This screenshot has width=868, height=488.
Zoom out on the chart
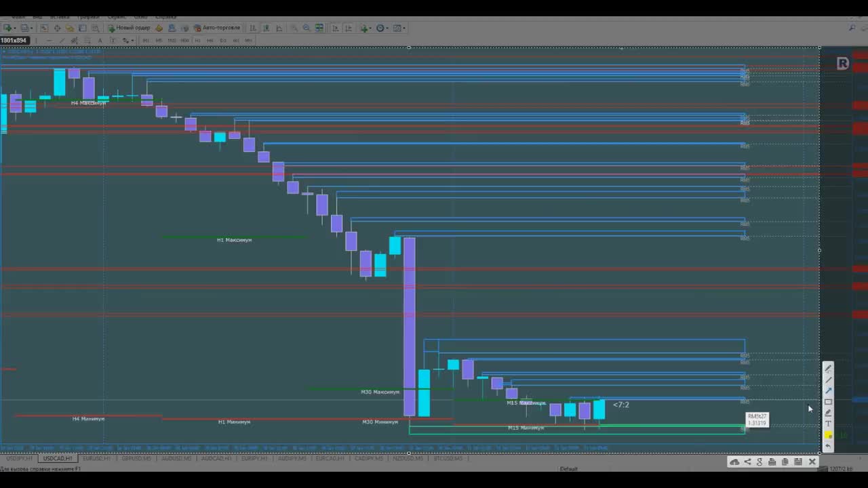(307, 28)
